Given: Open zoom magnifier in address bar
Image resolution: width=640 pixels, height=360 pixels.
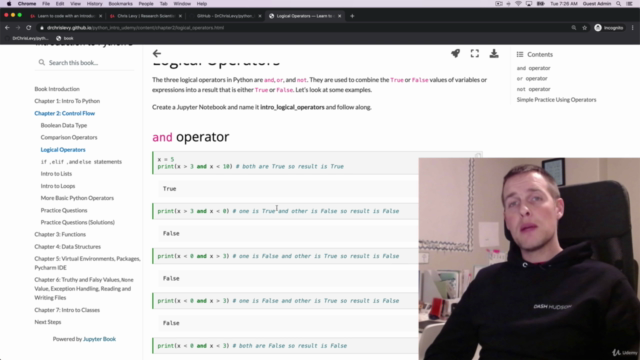Looking at the screenshot, I should click(x=574, y=28).
